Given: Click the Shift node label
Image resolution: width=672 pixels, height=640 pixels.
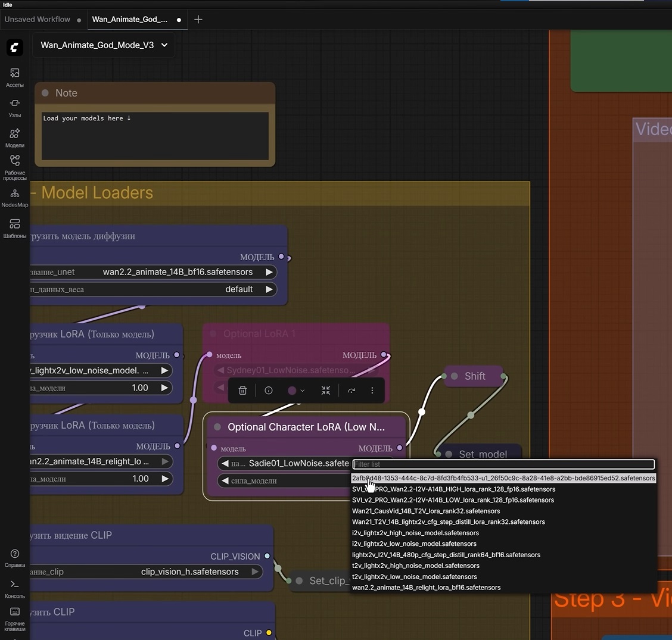Looking at the screenshot, I should 475,376.
